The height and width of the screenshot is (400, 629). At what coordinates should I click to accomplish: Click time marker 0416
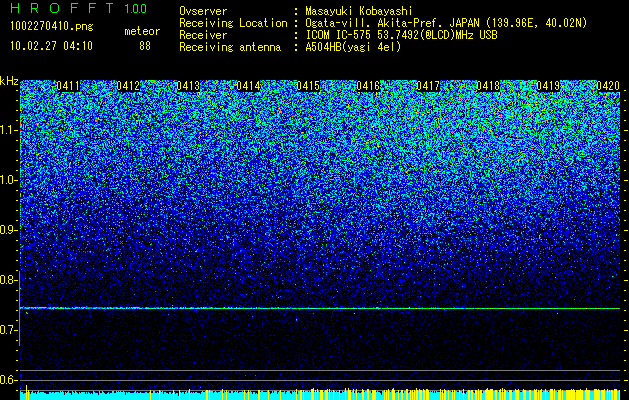[x=368, y=86]
